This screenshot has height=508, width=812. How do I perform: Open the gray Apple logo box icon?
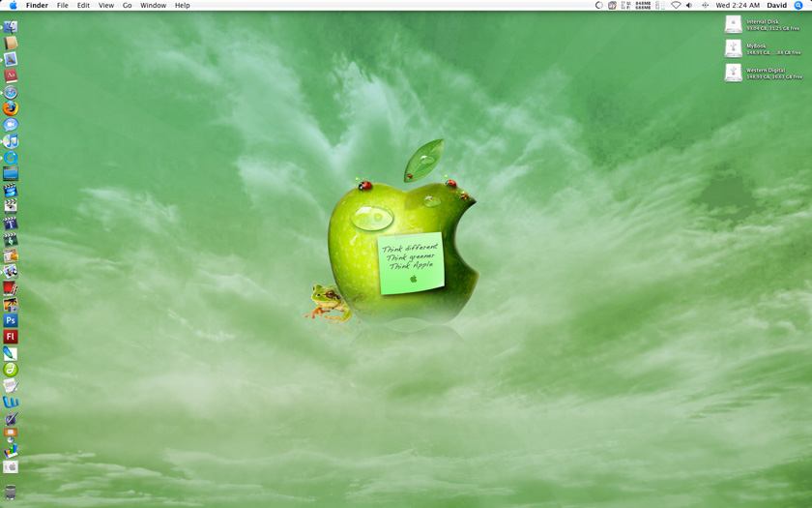[11, 467]
